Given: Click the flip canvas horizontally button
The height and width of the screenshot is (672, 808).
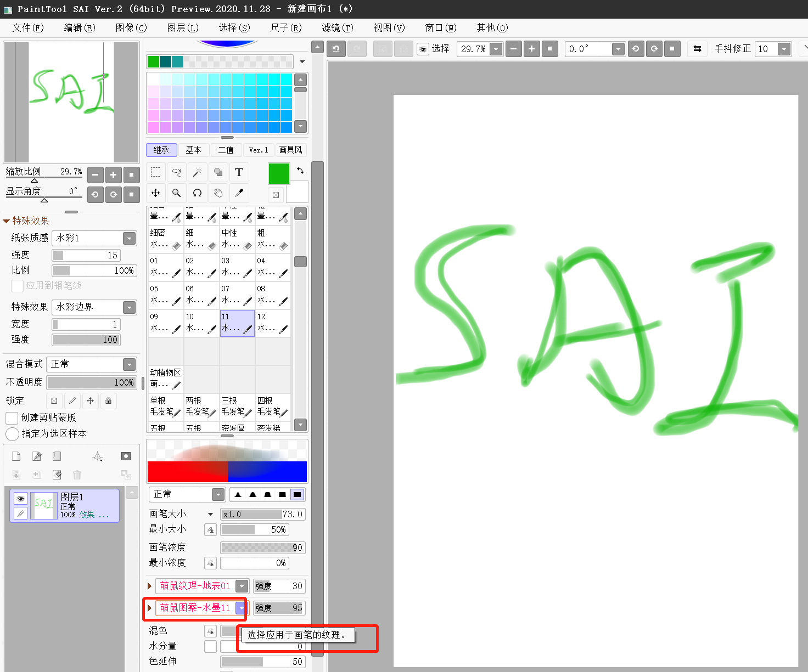Looking at the screenshot, I should tap(697, 49).
